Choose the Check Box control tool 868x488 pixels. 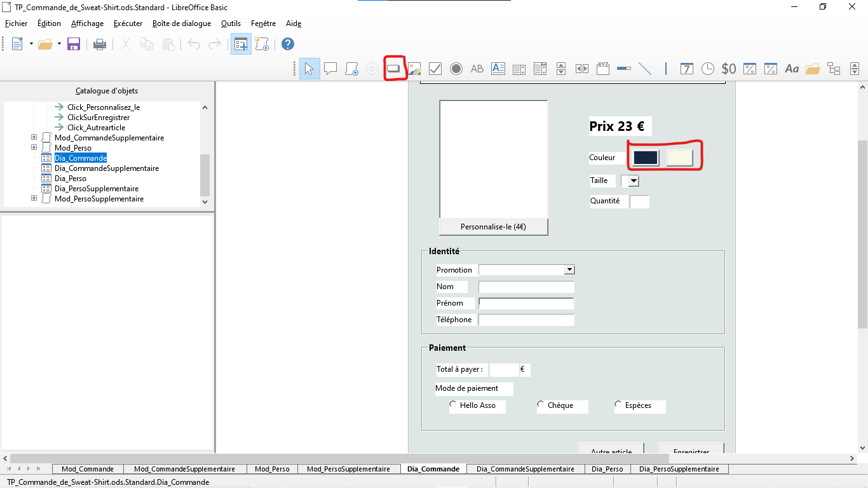pyautogui.click(x=435, y=69)
